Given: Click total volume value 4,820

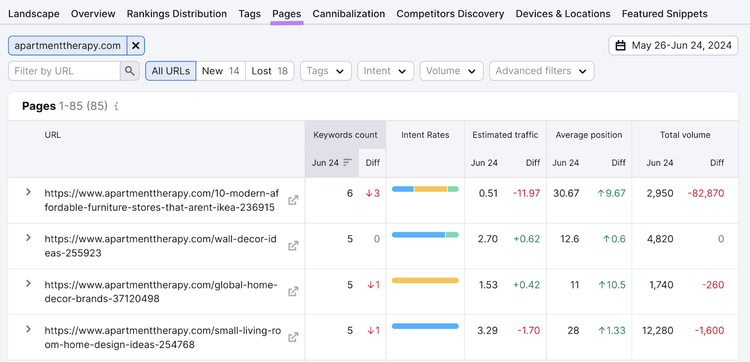Looking at the screenshot, I should pos(660,239).
